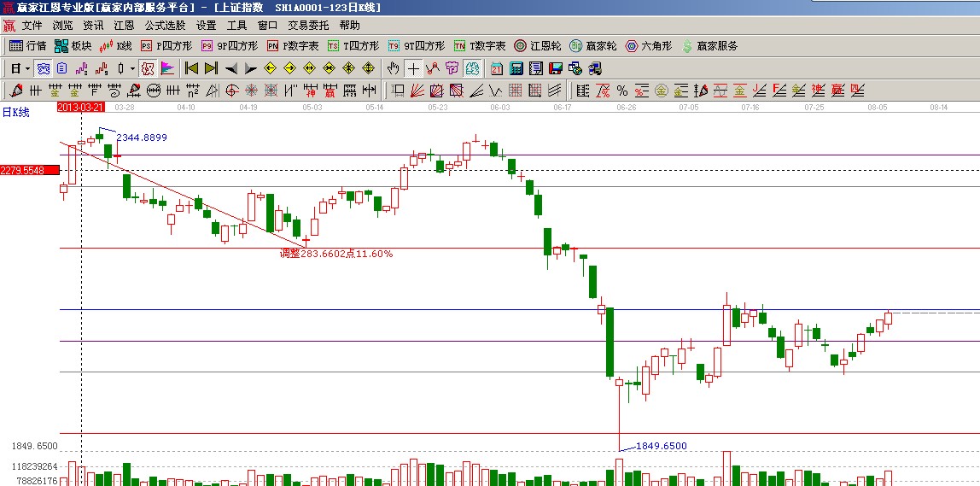The width and height of the screenshot is (980, 486).
Task: Click the save floppy disk icon
Action: (555, 68)
